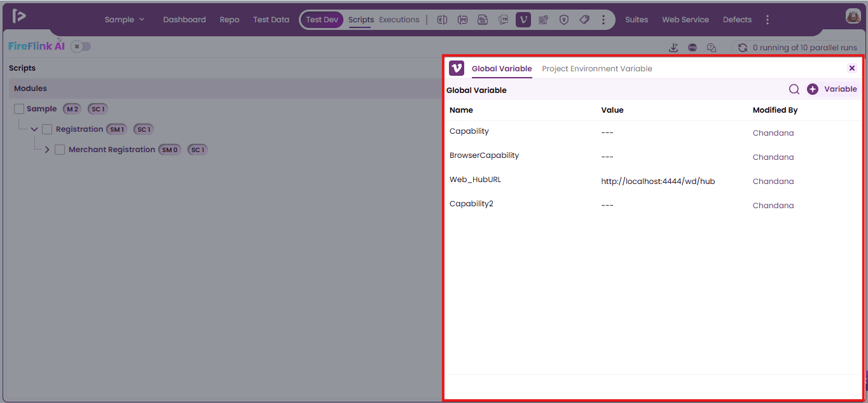
Task: Click the Modules header bar
Action: click(226, 88)
